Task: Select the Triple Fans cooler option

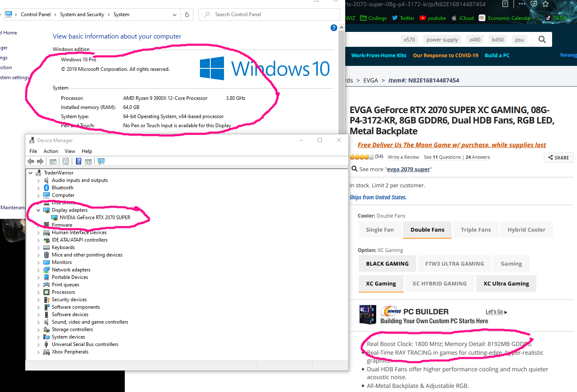Action: point(476,230)
